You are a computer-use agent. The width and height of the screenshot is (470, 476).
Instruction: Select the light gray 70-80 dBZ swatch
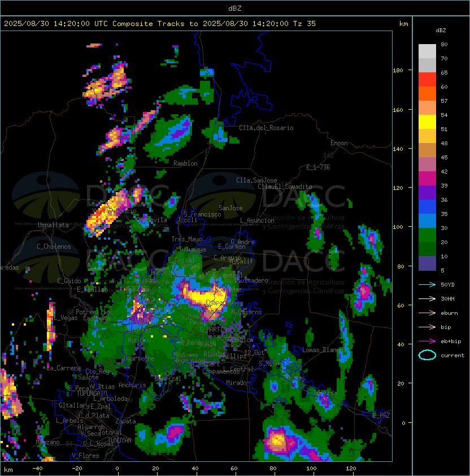coord(427,51)
